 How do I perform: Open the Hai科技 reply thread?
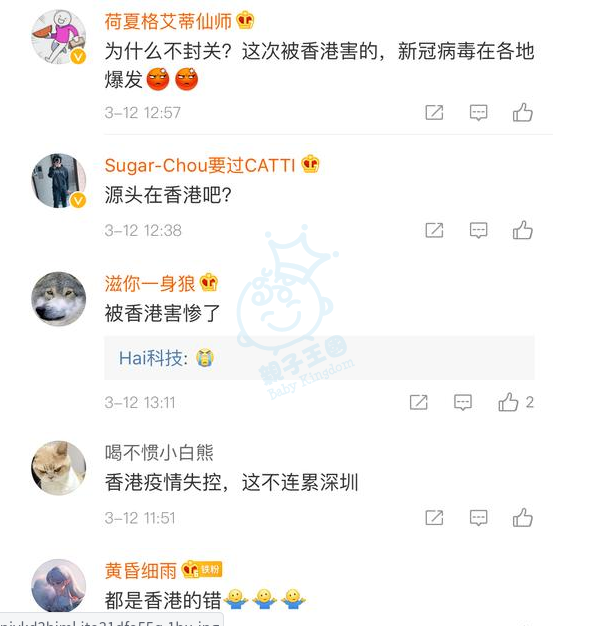pos(319,358)
